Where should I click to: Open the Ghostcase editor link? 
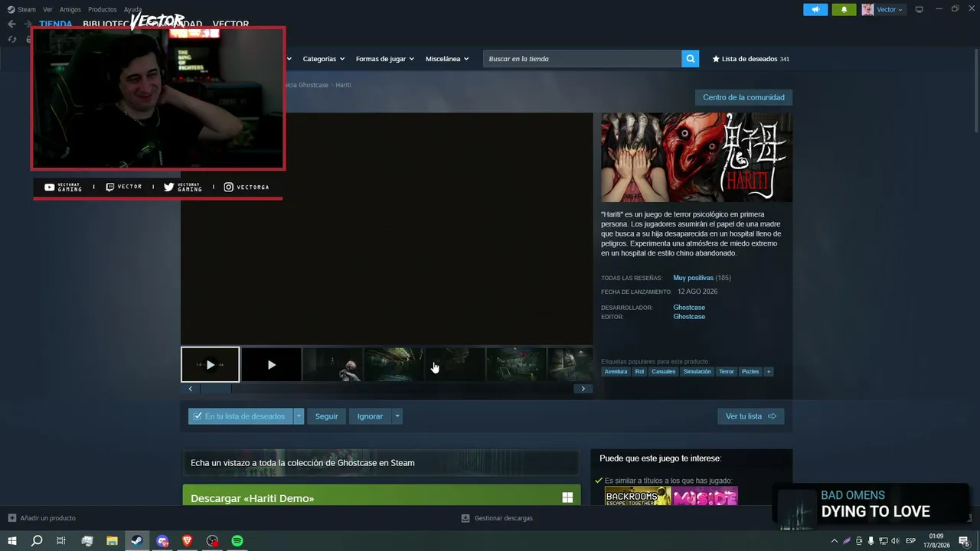(689, 317)
